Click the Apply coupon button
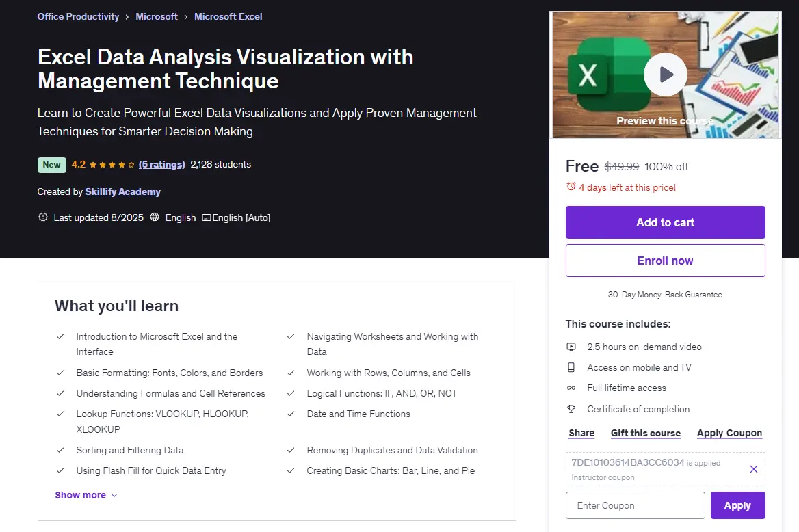Screen dimensions: 799x532 click(737, 505)
